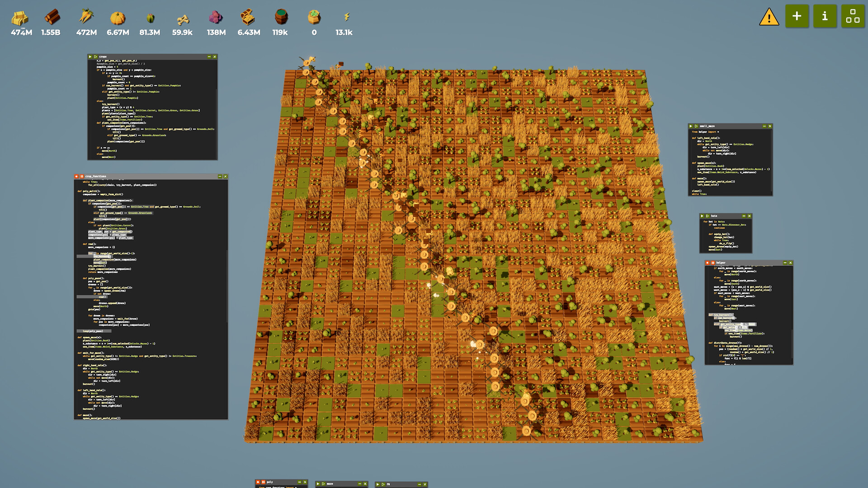Collapse the helper window
Image resolution: width=868 pixels, height=488 pixels.
tap(785, 263)
